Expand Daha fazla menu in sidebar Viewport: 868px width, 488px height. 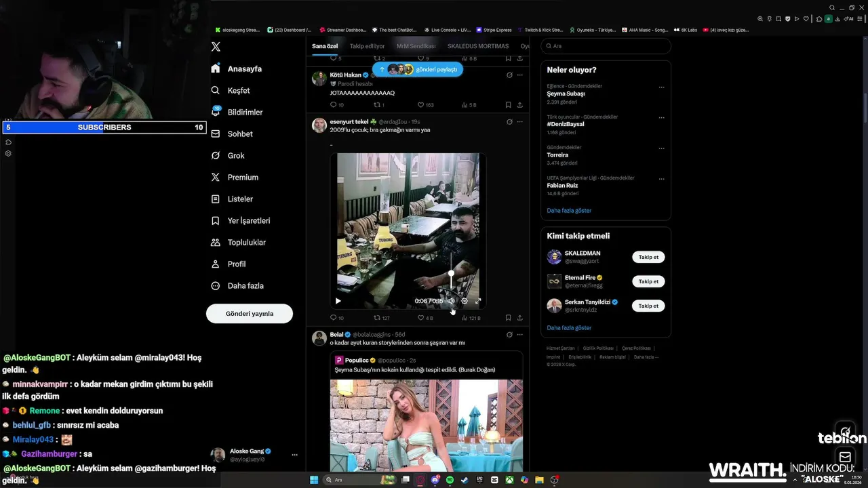(x=237, y=285)
